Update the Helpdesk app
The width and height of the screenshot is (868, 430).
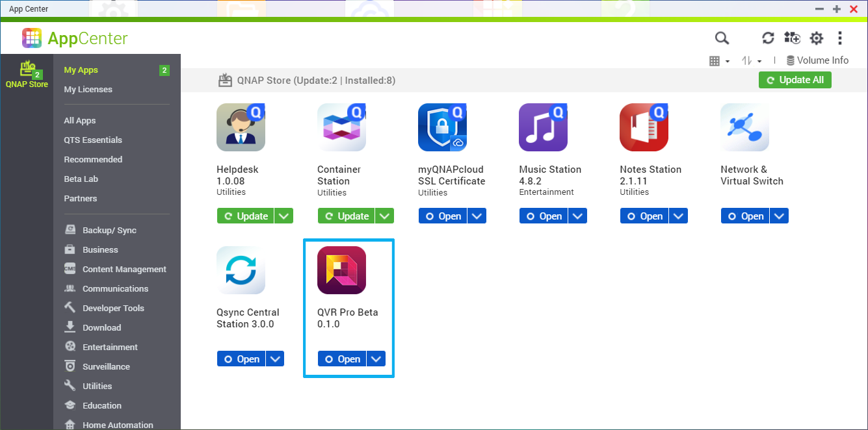pos(245,216)
